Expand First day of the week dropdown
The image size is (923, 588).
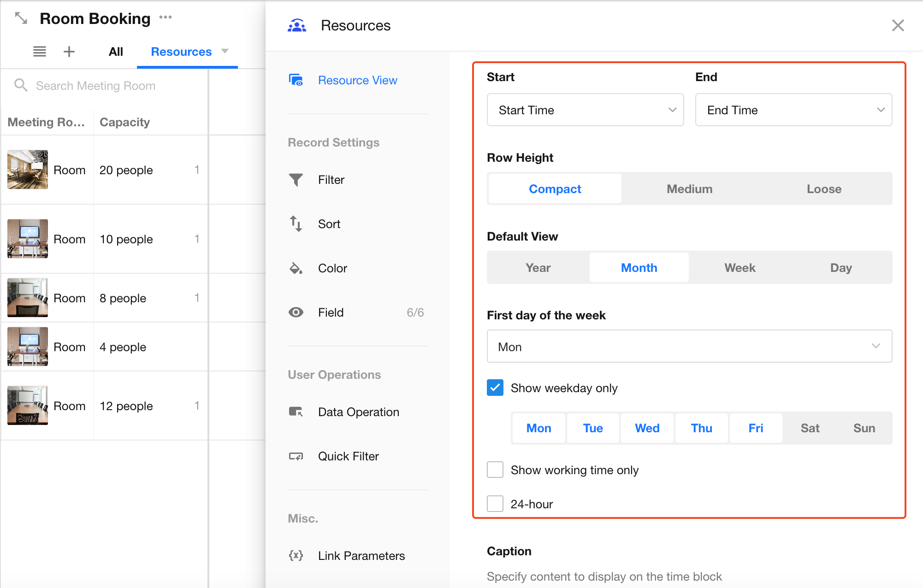(x=689, y=347)
